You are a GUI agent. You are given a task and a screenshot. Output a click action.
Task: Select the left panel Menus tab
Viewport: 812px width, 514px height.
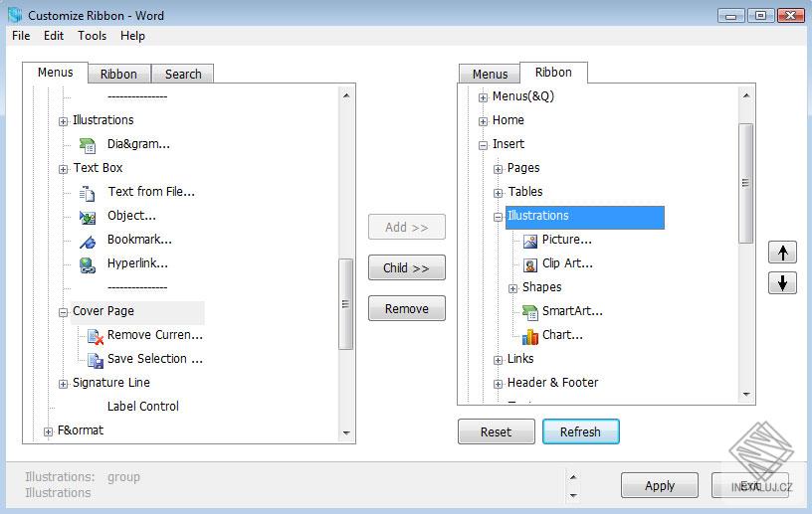click(x=55, y=73)
